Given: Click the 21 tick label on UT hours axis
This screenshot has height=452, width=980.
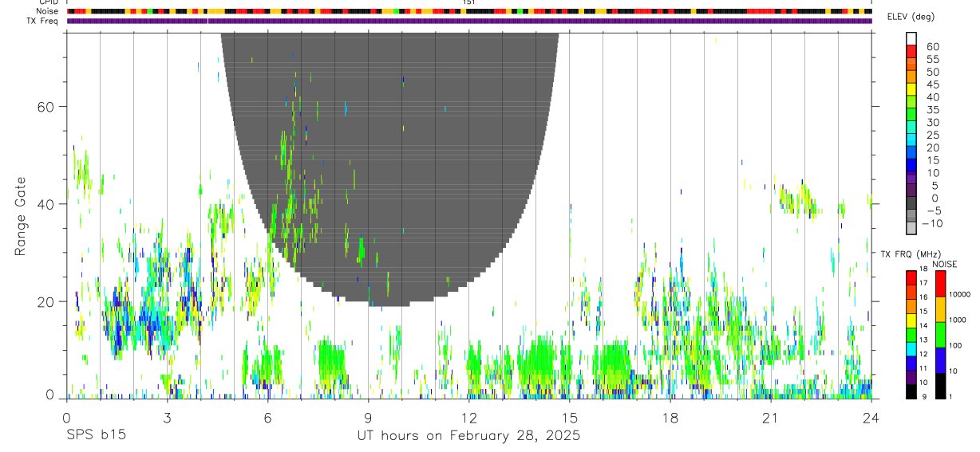Looking at the screenshot, I should [x=771, y=418].
